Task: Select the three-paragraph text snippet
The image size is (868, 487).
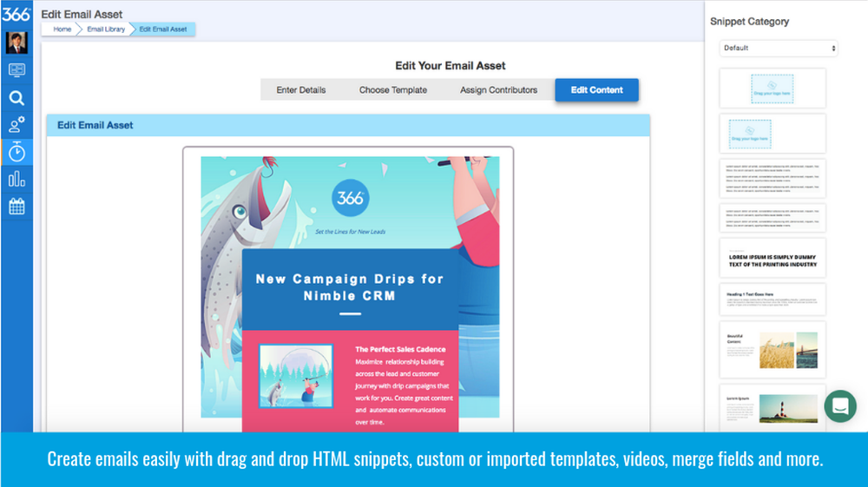Action: (x=773, y=178)
